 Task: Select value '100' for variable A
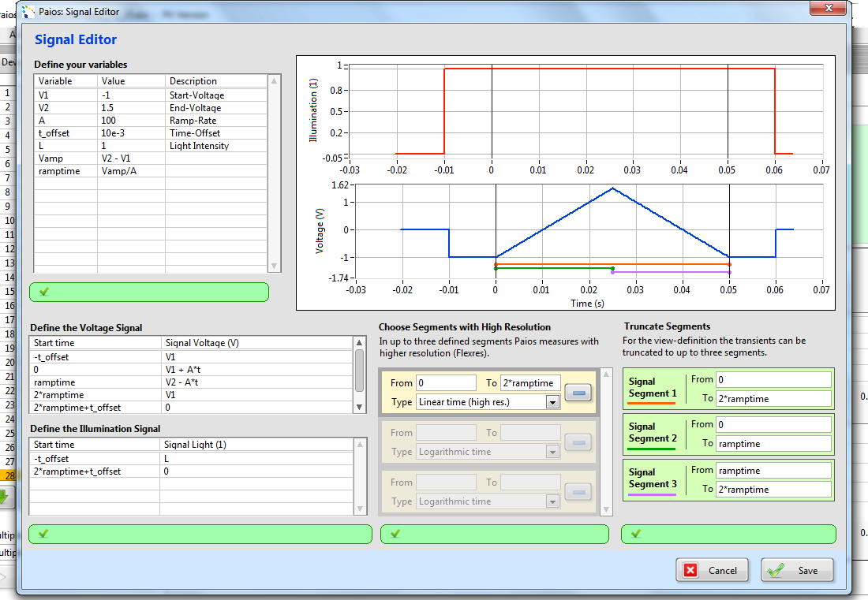coord(131,121)
